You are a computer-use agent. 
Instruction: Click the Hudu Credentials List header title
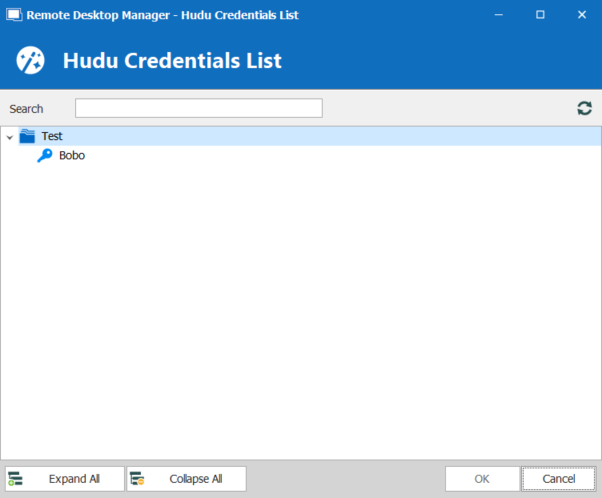(x=172, y=61)
